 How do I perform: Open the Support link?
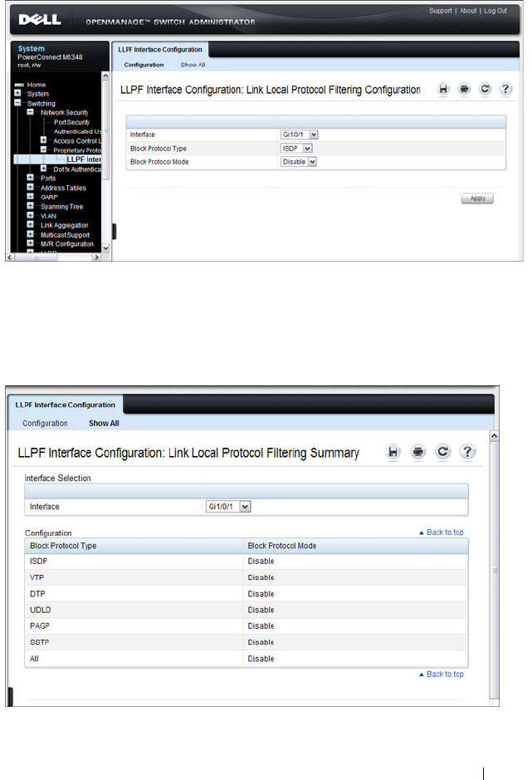[x=441, y=11]
